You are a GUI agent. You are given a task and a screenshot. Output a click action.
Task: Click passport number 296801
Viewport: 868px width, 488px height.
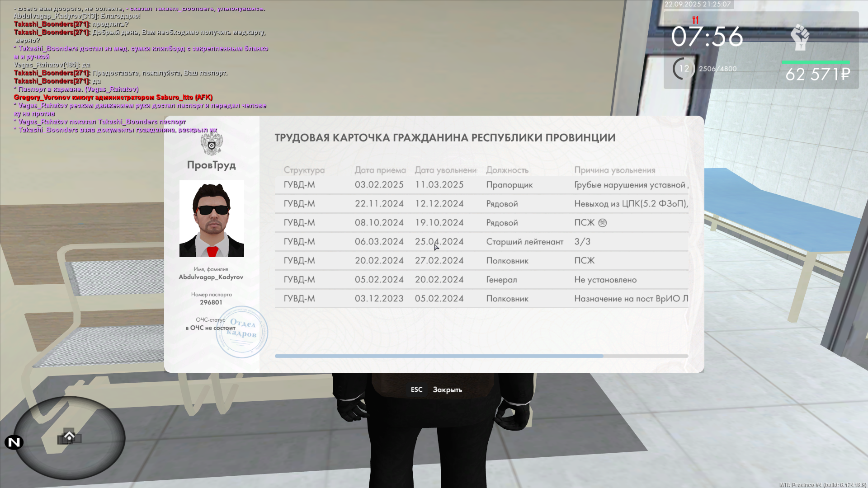211,302
